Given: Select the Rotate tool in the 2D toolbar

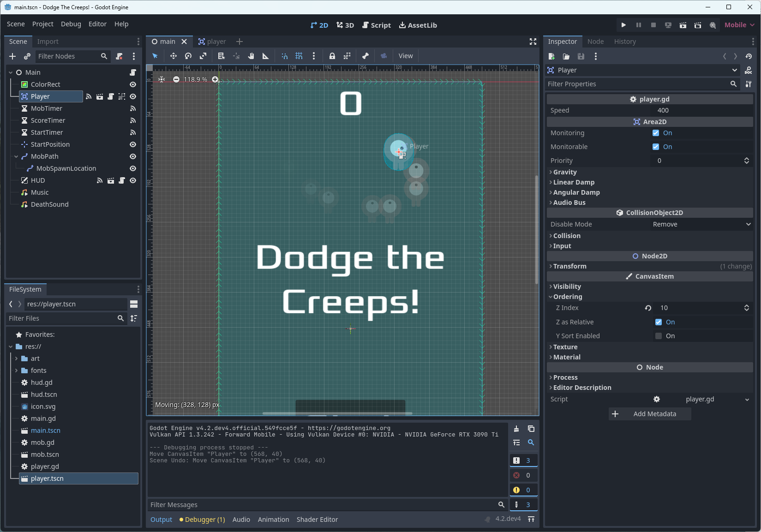Looking at the screenshot, I should pos(187,55).
